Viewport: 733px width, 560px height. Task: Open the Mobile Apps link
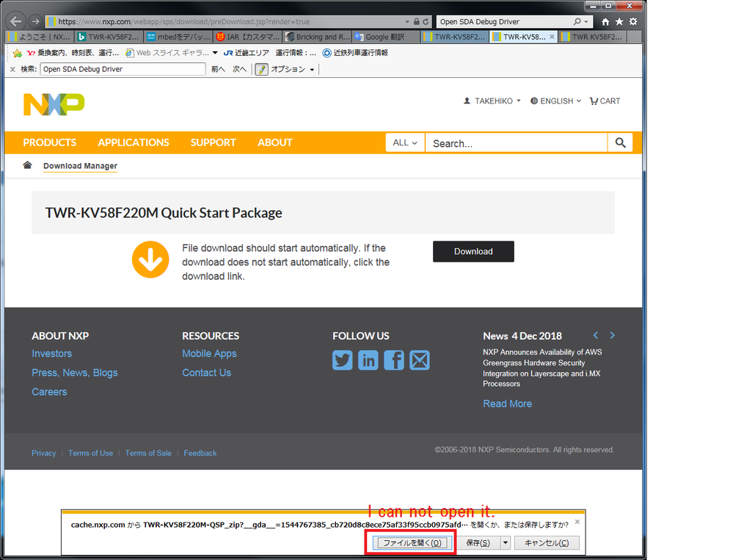(x=209, y=354)
